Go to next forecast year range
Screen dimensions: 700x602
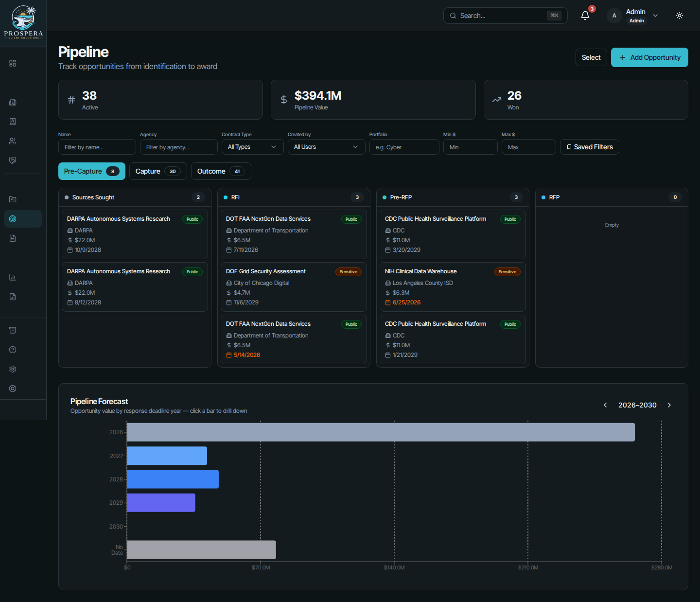point(669,405)
